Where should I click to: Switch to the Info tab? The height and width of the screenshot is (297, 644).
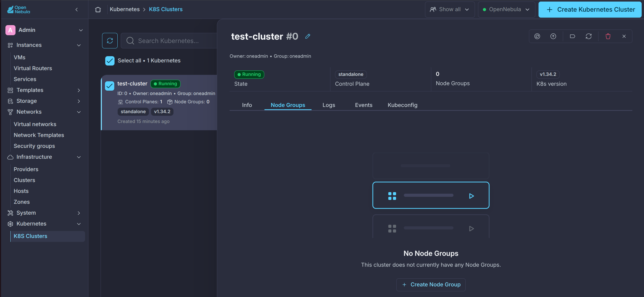247,105
